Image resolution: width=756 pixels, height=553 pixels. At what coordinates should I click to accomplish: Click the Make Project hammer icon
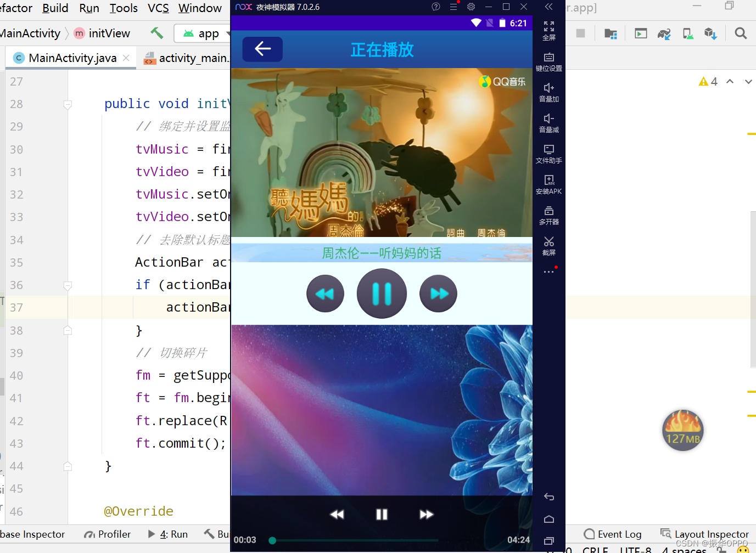point(157,33)
